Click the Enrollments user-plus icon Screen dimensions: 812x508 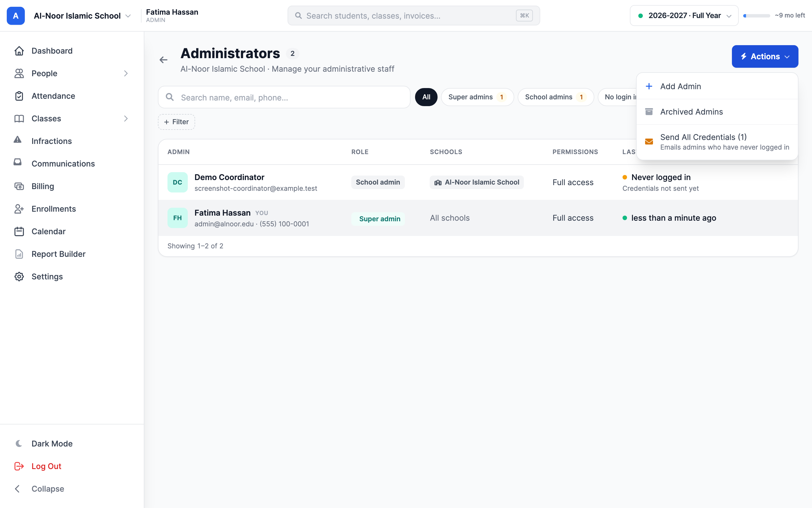[19, 209]
